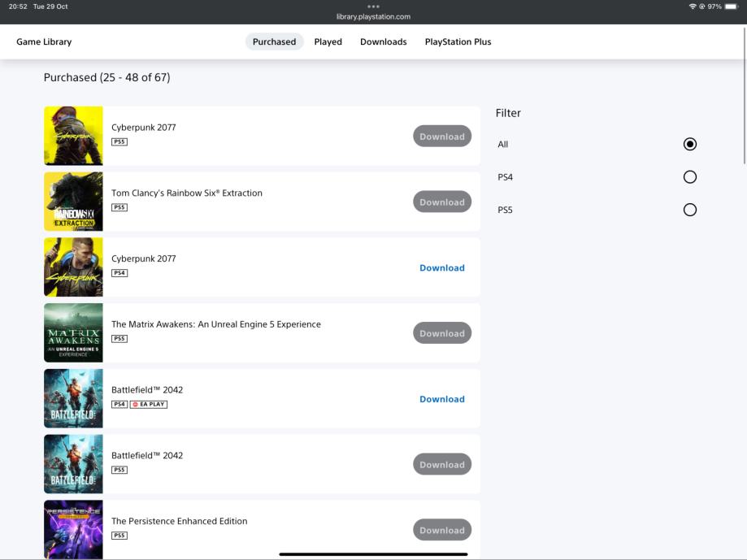Click the 'Purchased (25 - 48 of 67)' heading

tap(106, 77)
